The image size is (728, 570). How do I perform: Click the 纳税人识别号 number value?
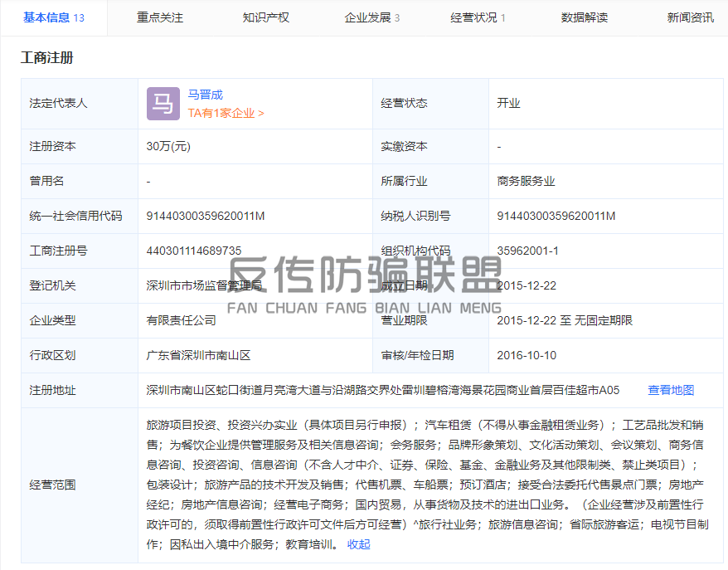tap(556, 216)
